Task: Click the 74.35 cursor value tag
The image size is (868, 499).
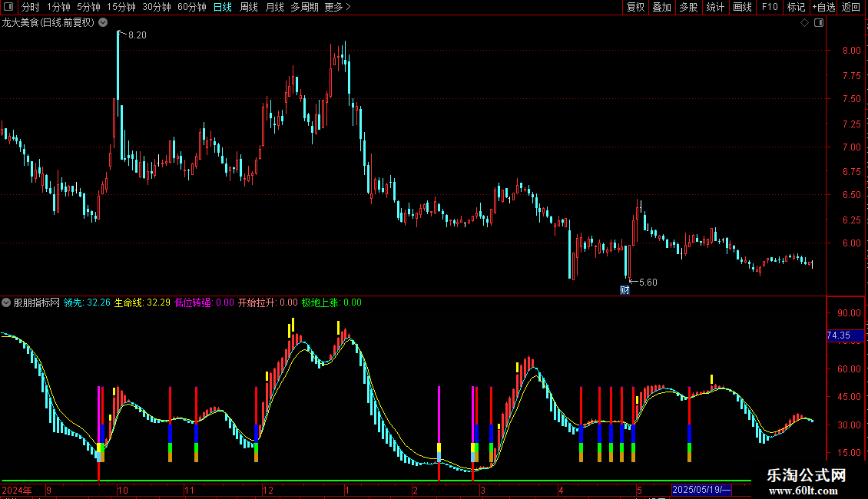Action: [845, 335]
